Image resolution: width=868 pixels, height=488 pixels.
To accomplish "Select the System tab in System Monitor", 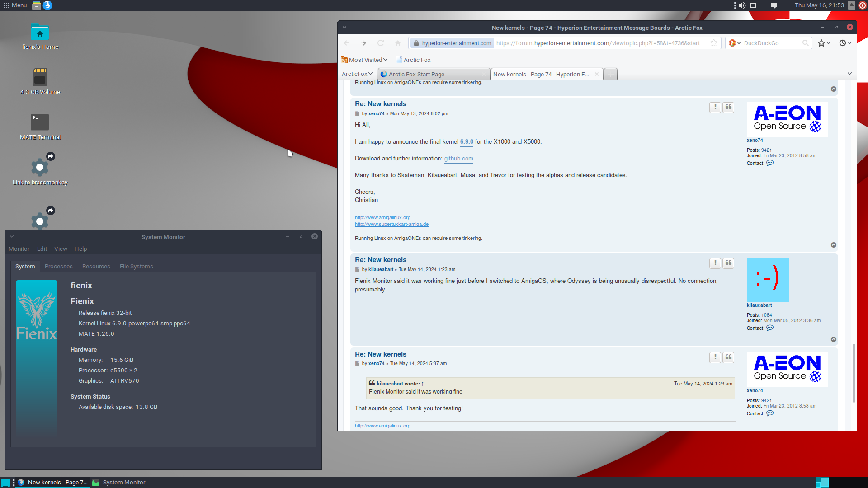I will pos(25,267).
